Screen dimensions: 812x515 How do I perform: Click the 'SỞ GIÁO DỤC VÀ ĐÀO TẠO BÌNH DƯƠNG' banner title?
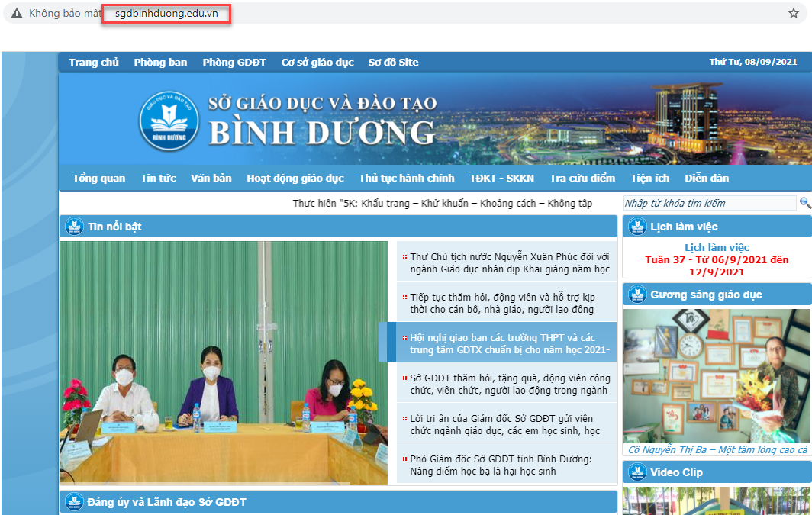pyautogui.click(x=322, y=121)
